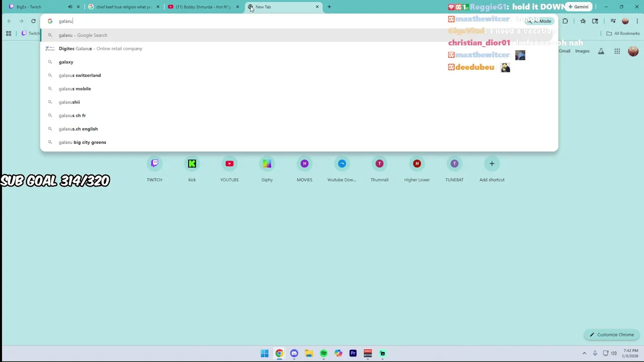Reload the page with refresh icon
The height and width of the screenshot is (362, 644).
(x=33, y=21)
